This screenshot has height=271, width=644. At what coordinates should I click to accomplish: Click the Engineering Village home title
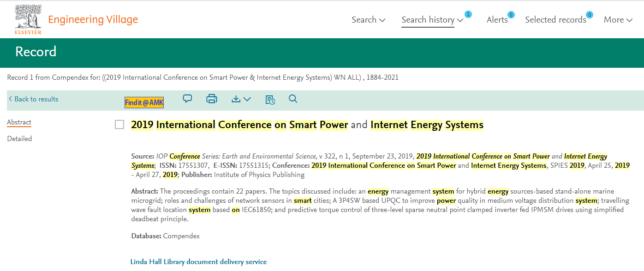tap(93, 19)
